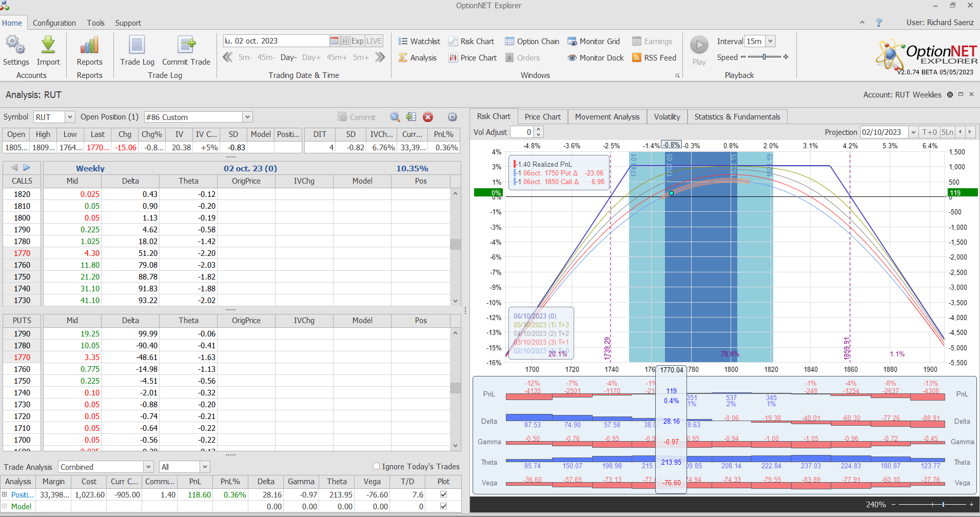Start playback with the Play button
Viewport: 980px width, 517px height.
point(699,45)
